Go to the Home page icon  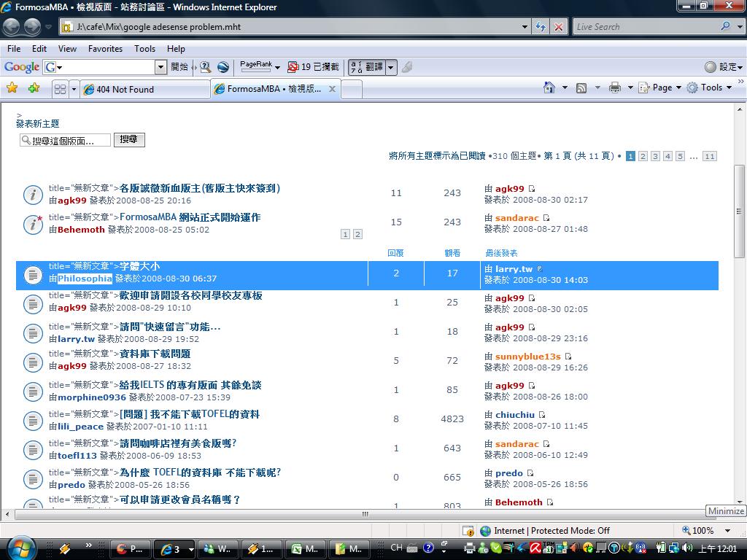pos(549,87)
